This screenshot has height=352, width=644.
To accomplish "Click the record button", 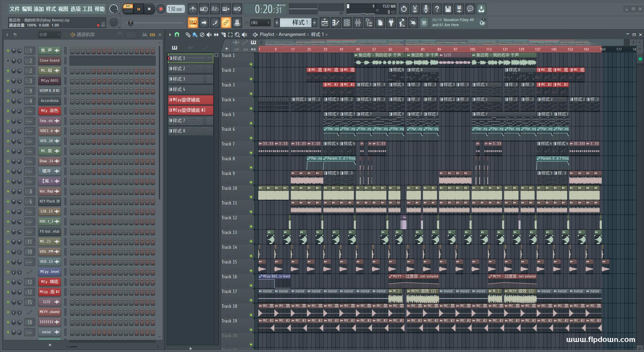I will coord(161,9).
